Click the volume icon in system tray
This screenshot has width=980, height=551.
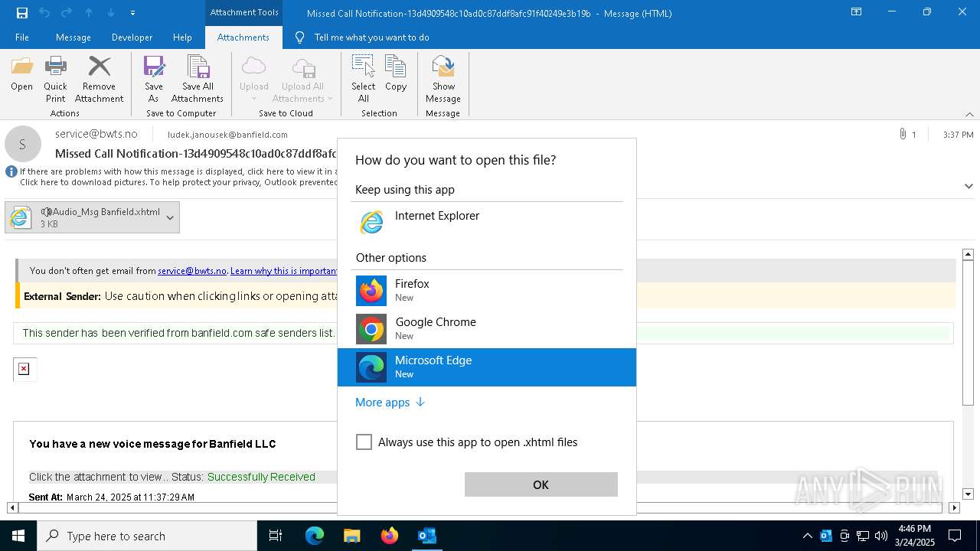pos(881,536)
